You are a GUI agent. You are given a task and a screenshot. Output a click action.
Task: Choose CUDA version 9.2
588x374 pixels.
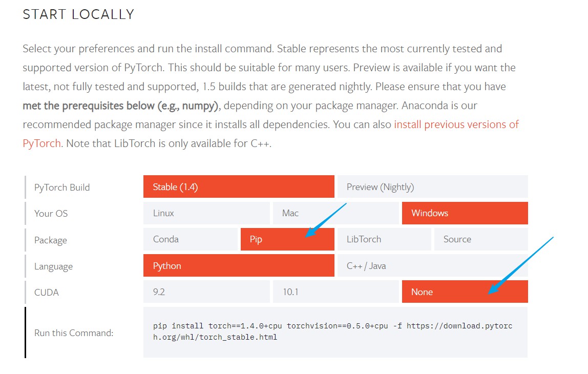click(206, 292)
